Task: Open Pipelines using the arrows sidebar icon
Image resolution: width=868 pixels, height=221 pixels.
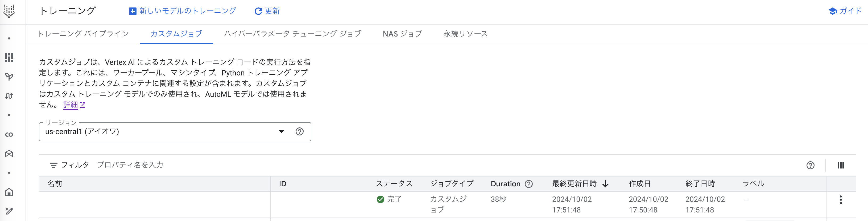Action: click(x=9, y=95)
